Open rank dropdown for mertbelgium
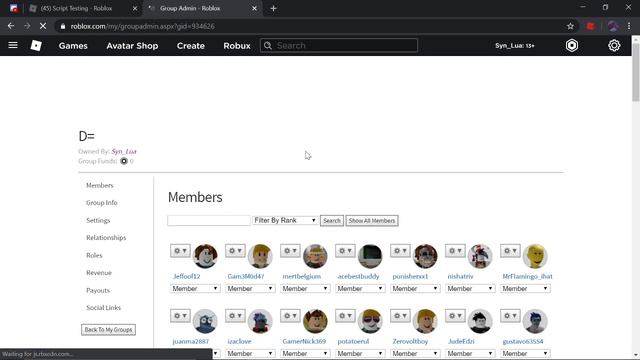This screenshot has height=360, width=640. tap(305, 289)
